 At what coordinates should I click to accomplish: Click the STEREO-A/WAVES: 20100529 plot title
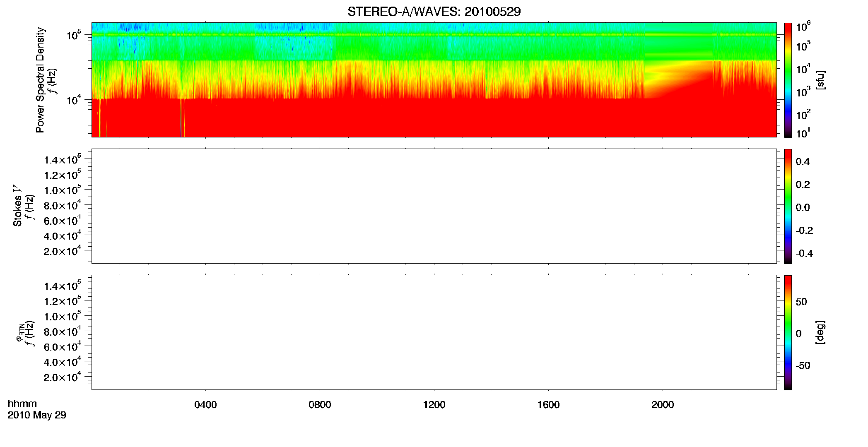(x=434, y=12)
